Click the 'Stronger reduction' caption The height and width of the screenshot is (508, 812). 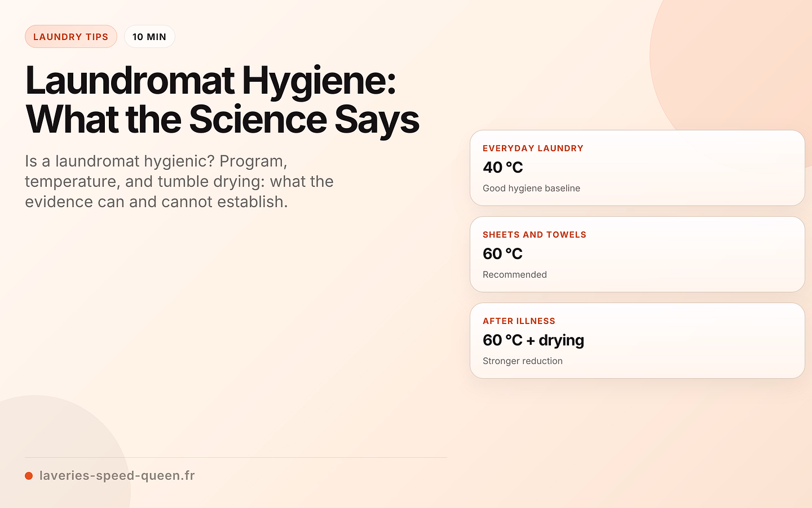(x=523, y=361)
